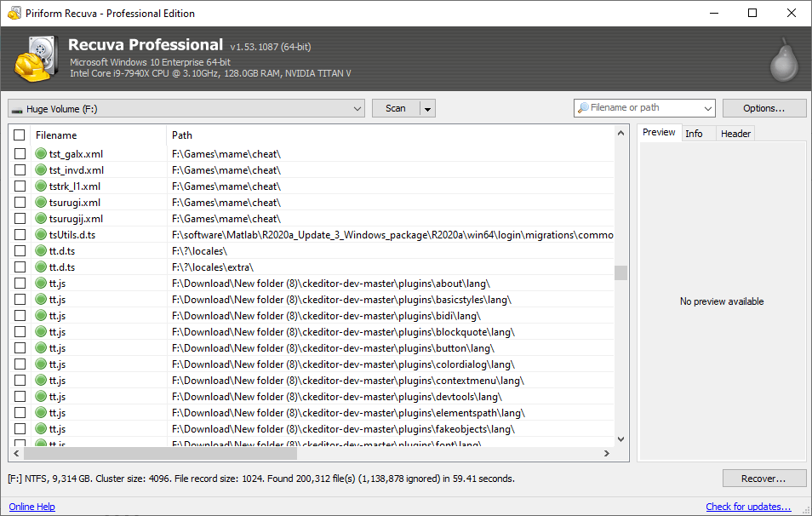Toggle the select-all checkbox in Filename header
This screenshot has height=516, width=812.
point(20,135)
